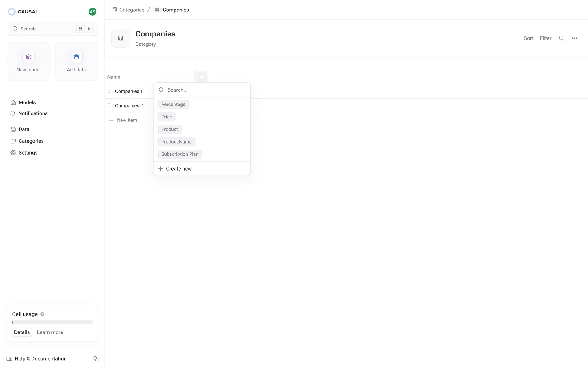Viewport: 588px width, 368px height.
Task: Open Notifications in the sidebar
Action: [33, 113]
